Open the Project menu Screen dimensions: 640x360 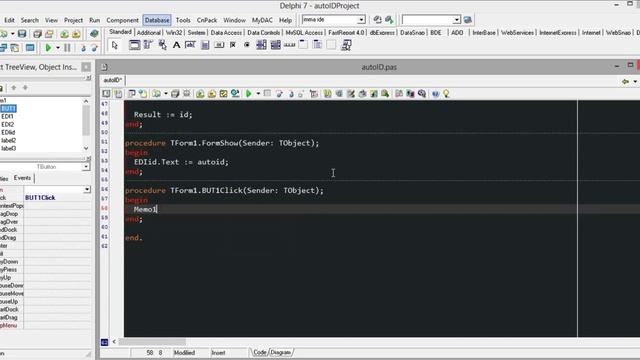coord(73,20)
